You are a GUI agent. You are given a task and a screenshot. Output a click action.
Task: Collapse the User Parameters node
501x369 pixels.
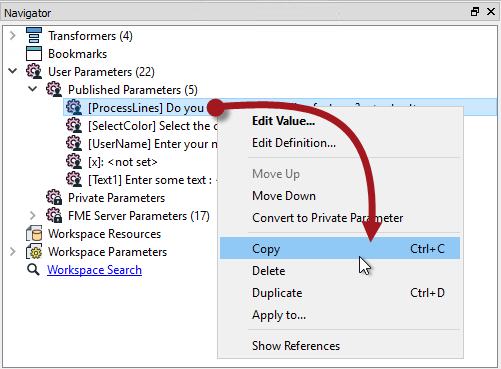pos(13,71)
